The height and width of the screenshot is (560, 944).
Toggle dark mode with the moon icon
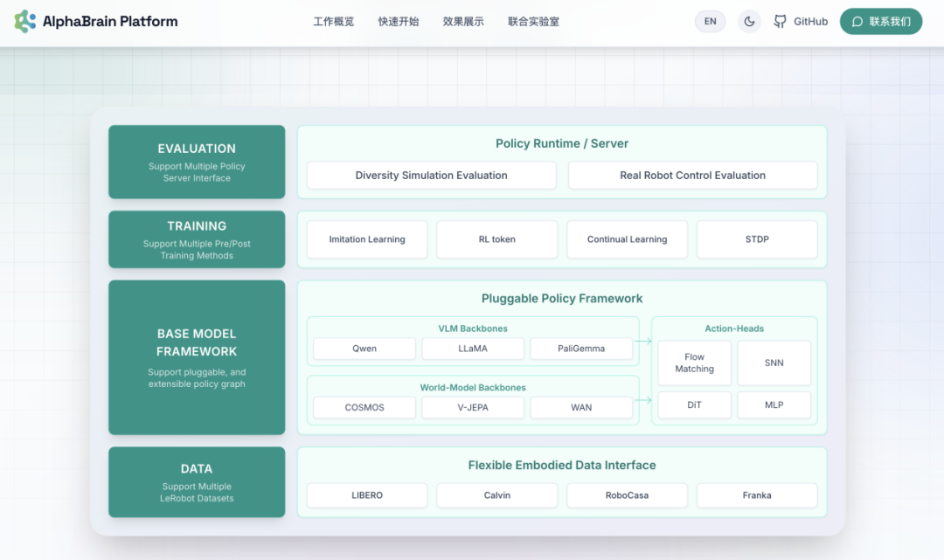tap(749, 22)
